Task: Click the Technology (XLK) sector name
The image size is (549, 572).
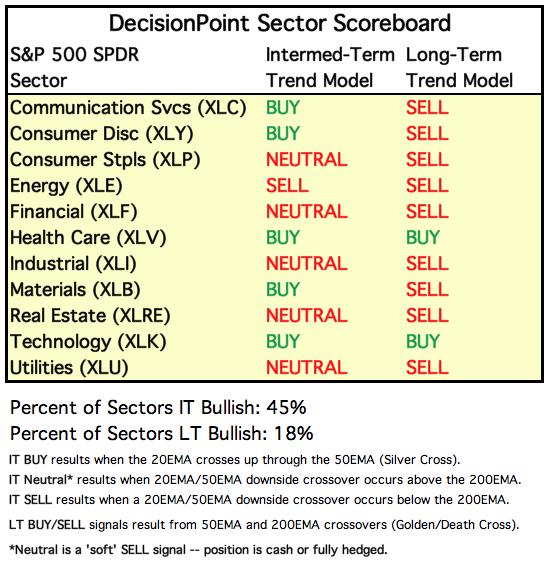Action: pos(88,342)
